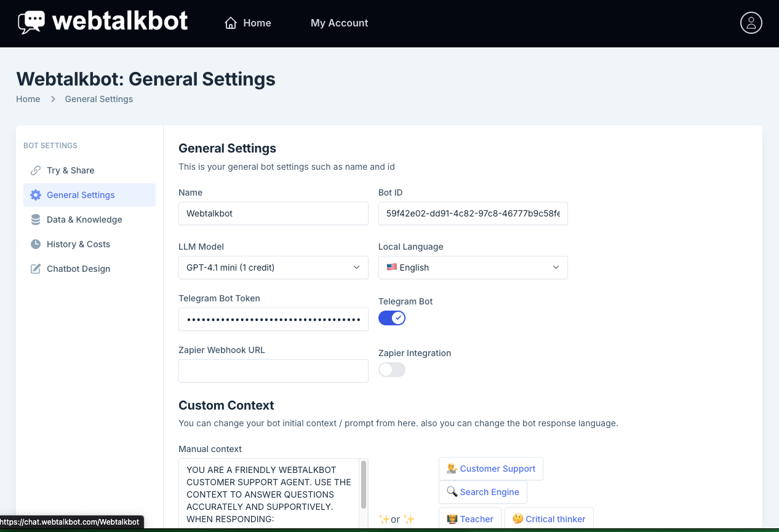Disable the Telegram Bot toggle
This screenshot has width=779, height=532.
point(392,318)
